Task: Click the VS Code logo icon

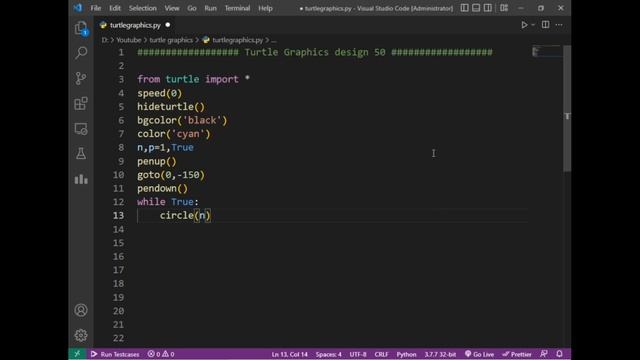Action: tap(78, 8)
